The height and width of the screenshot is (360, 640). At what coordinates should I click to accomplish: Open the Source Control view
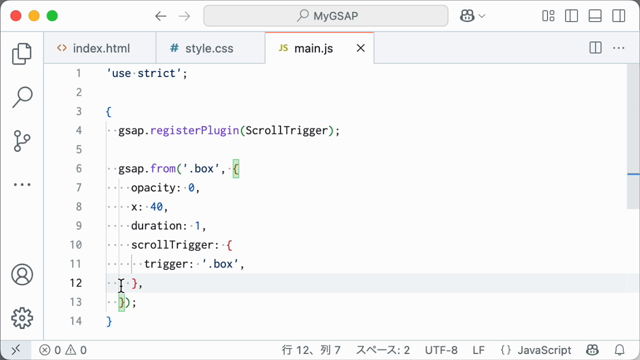click(x=22, y=141)
